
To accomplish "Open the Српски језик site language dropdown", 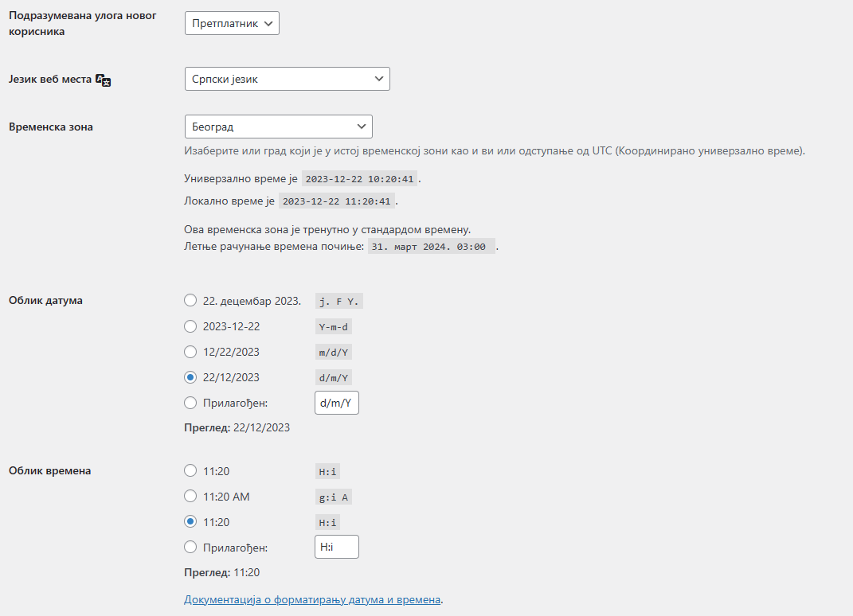I will pos(288,79).
